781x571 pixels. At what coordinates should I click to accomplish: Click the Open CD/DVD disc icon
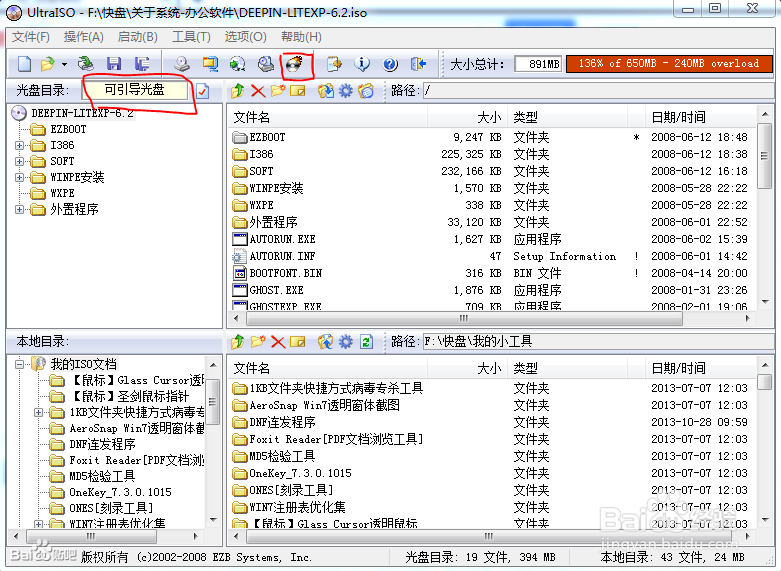86,64
